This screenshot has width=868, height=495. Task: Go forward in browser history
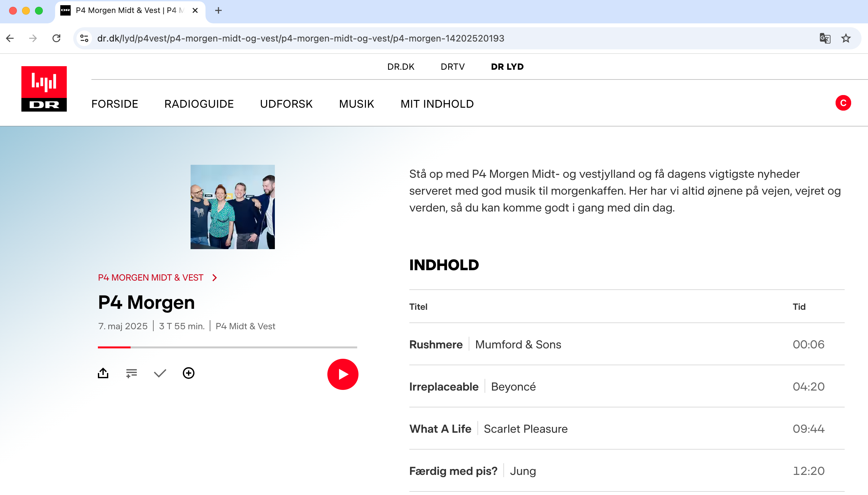coord(33,38)
